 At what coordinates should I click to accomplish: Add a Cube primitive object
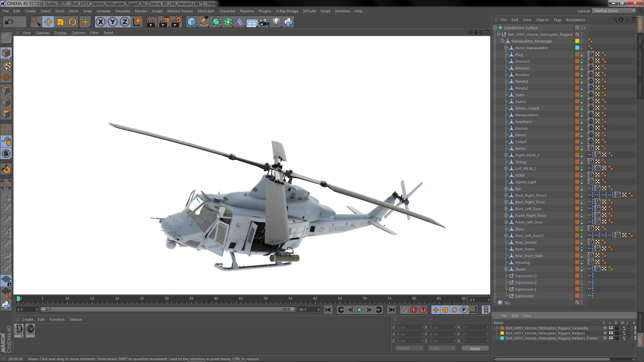point(192,22)
